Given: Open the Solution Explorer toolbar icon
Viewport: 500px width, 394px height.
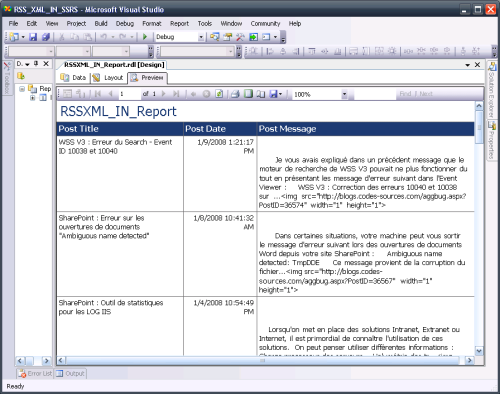Looking at the screenshot, I should (x=214, y=37).
